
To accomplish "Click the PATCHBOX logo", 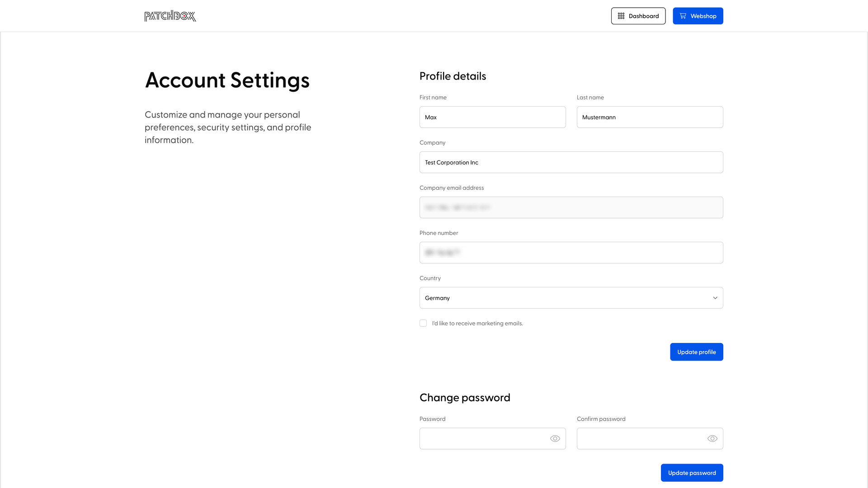I will coord(170,15).
